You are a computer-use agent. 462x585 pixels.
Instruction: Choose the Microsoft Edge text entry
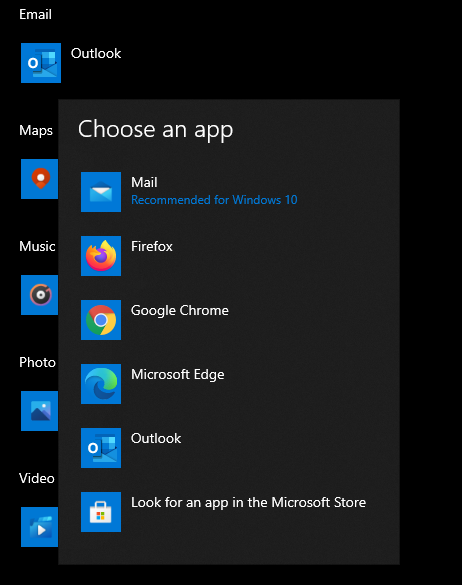coord(178,375)
